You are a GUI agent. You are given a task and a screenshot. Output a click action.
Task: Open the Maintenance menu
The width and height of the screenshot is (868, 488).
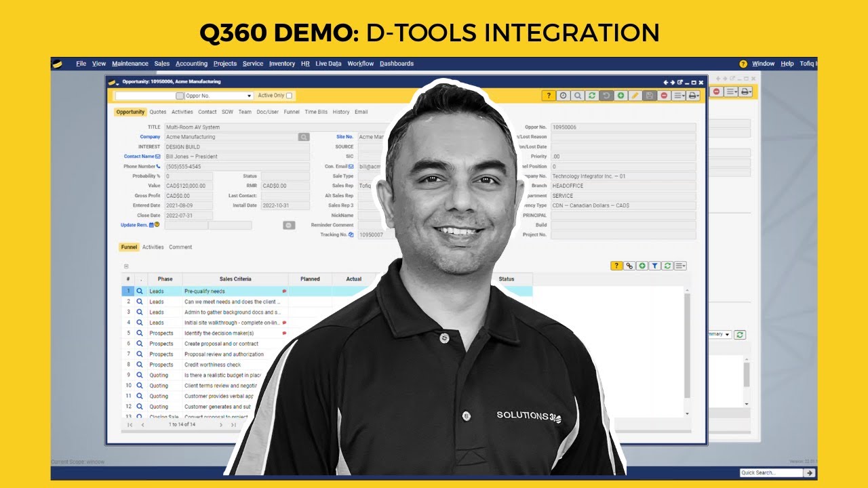[x=130, y=64]
